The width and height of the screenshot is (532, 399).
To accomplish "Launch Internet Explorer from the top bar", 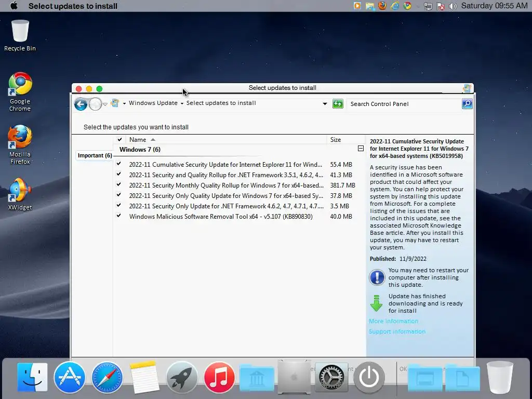I will point(395,6).
